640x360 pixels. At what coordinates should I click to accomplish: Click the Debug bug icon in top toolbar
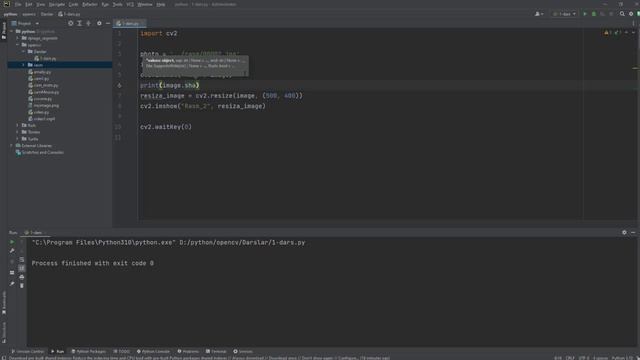[594, 14]
